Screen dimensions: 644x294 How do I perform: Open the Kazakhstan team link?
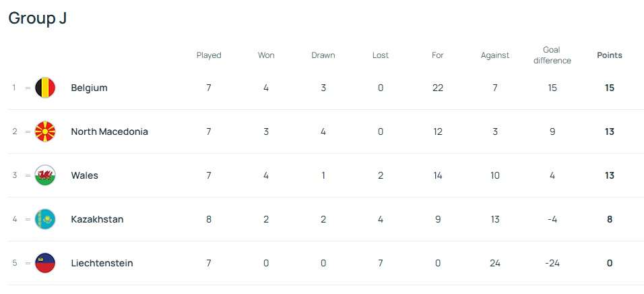pyautogui.click(x=97, y=219)
